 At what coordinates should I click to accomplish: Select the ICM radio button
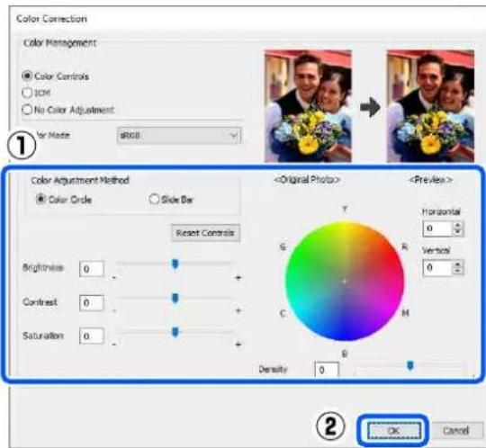(27, 93)
